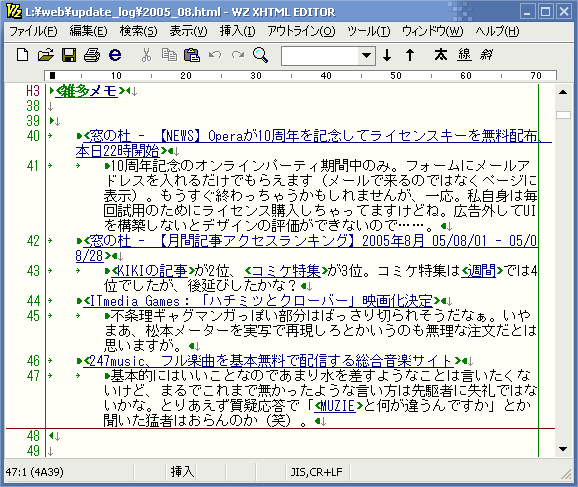
Task: Open the 編集(E) menu
Action: [88, 31]
